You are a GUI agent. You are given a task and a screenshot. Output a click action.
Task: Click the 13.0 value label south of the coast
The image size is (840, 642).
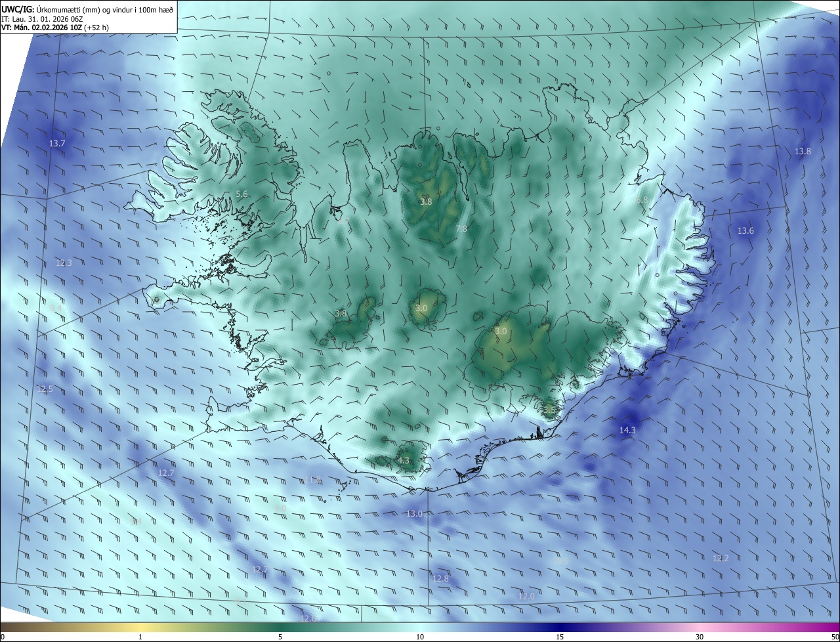point(414,513)
